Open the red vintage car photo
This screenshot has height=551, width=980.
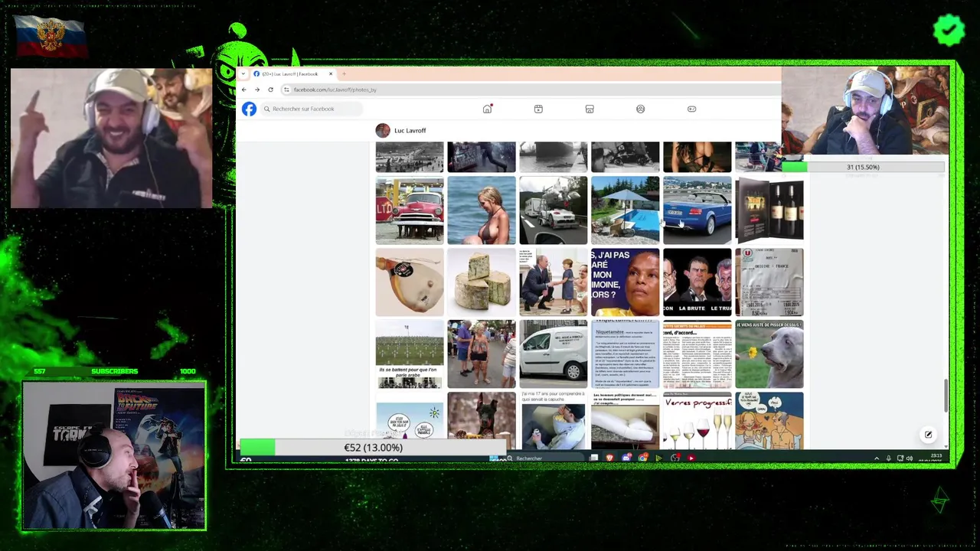pos(410,210)
